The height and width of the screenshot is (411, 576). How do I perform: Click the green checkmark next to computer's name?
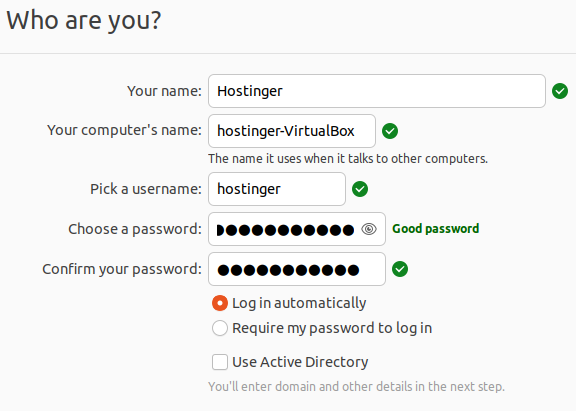click(x=390, y=131)
